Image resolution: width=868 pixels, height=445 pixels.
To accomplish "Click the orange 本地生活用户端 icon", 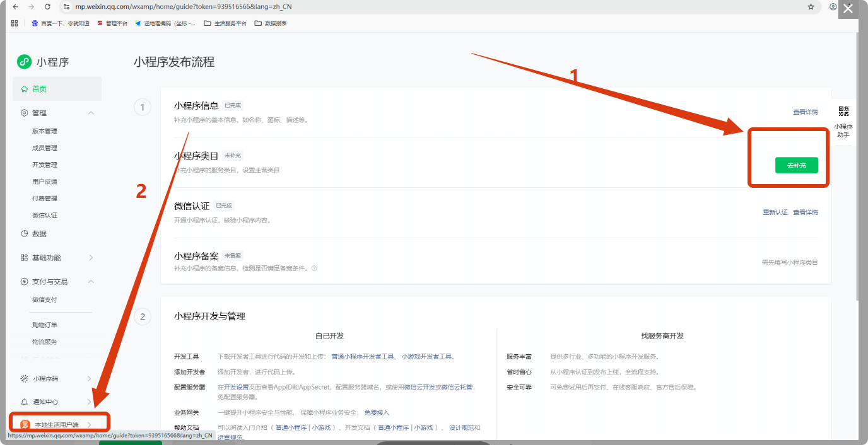I will pos(25,424).
